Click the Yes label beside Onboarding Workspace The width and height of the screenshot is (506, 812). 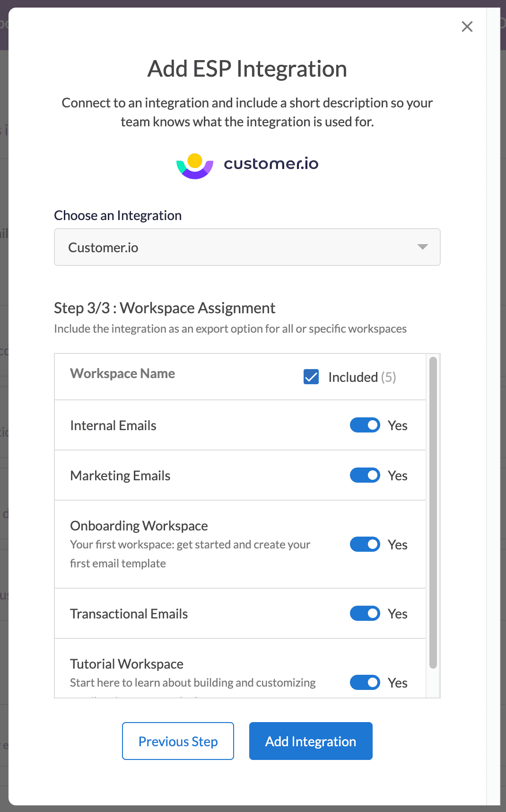(398, 545)
